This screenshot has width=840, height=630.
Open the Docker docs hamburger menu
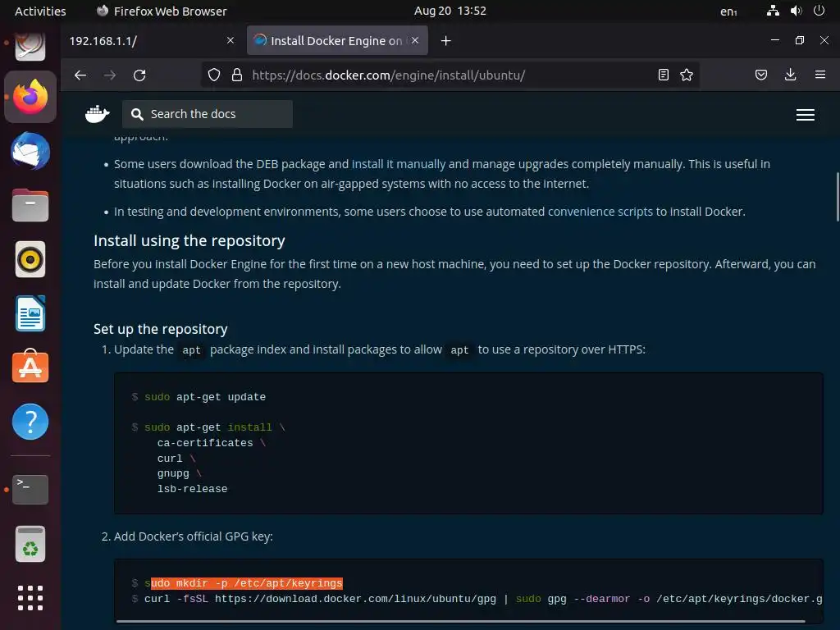(806, 115)
